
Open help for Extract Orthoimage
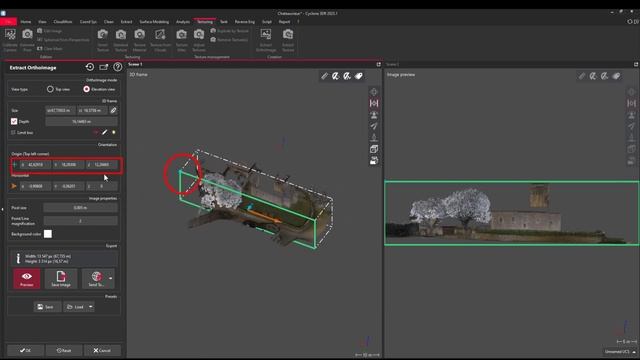(118, 67)
